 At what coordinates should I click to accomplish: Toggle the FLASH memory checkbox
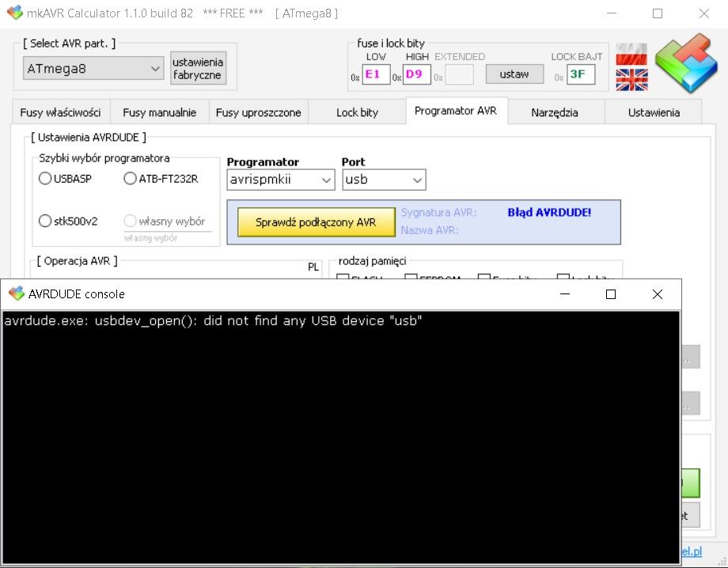(343, 277)
